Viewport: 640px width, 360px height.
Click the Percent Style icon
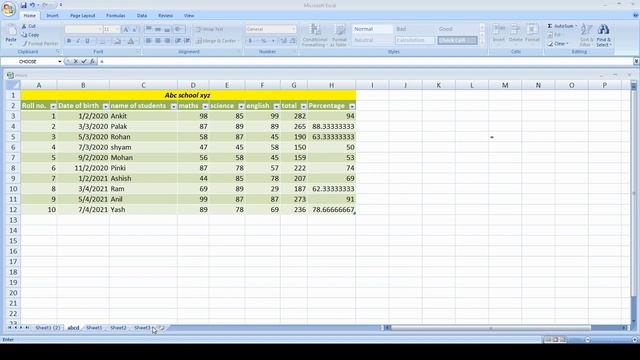(x=263, y=41)
